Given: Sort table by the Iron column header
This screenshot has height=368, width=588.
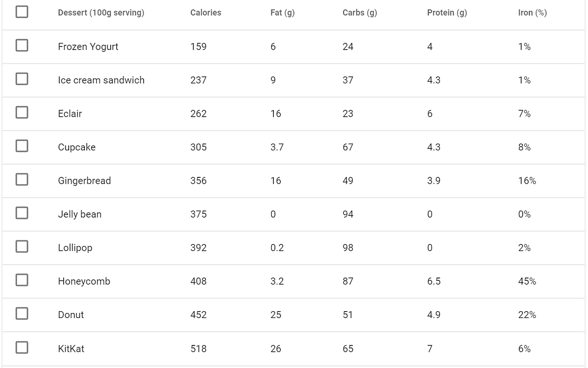Looking at the screenshot, I should click(x=532, y=13).
